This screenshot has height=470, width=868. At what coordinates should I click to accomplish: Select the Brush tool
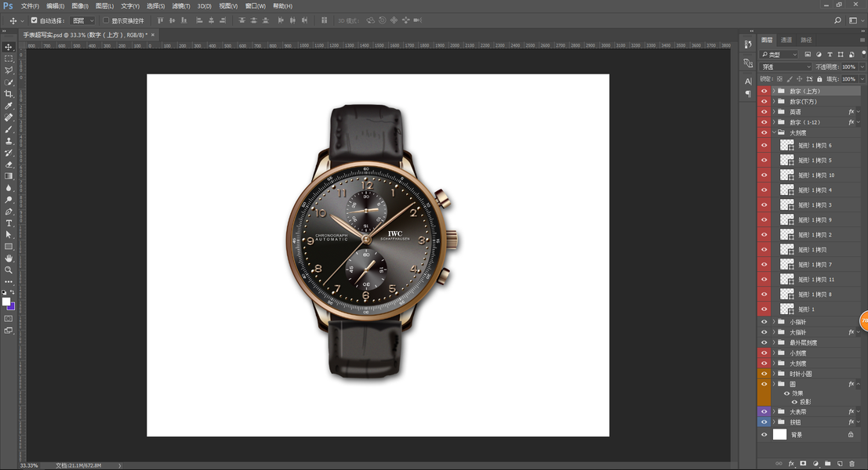point(9,129)
